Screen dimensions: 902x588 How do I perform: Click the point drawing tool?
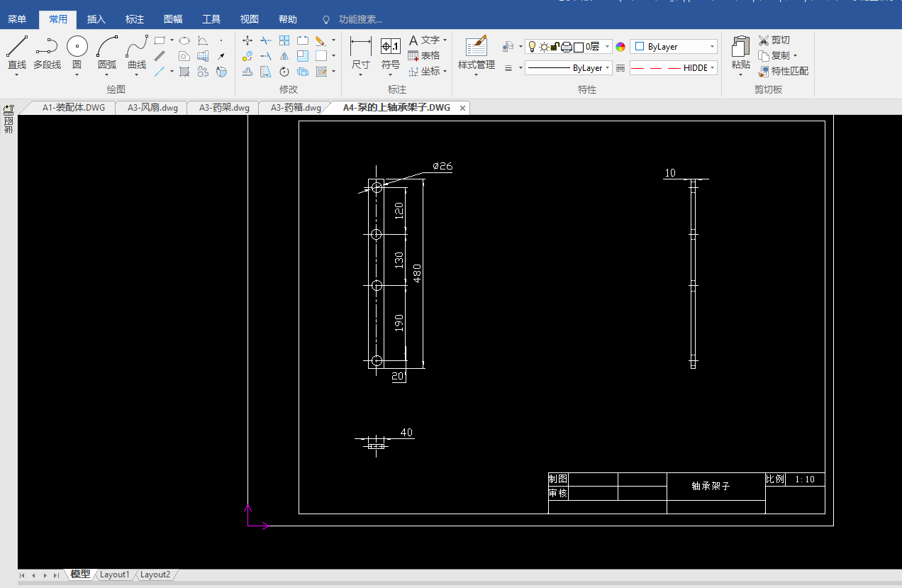click(x=221, y=40)
